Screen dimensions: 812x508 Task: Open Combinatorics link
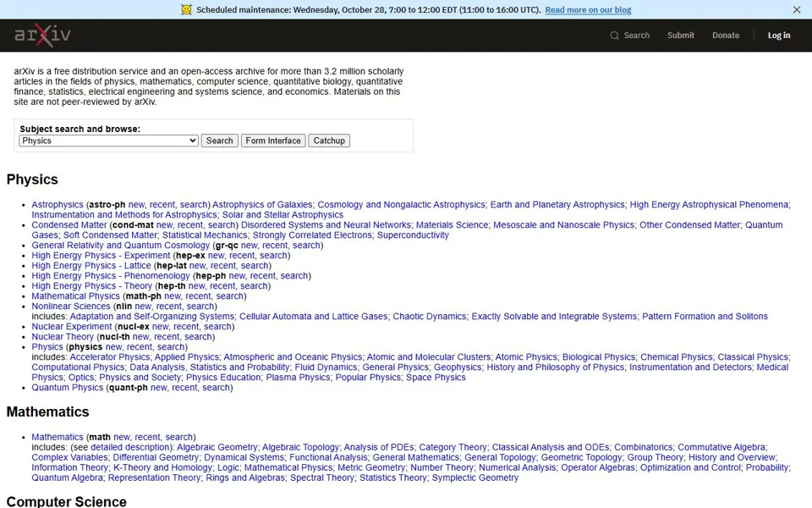point(644,447)
